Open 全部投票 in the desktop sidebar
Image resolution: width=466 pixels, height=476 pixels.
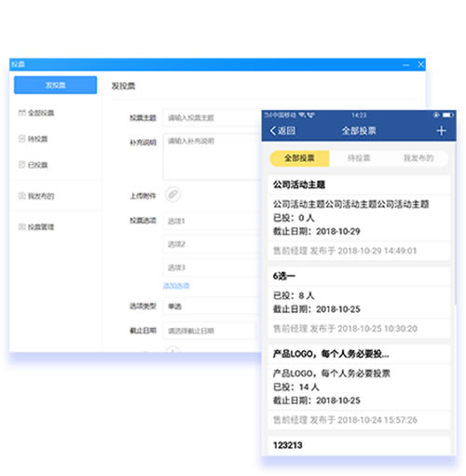click(x=41, y=113)
